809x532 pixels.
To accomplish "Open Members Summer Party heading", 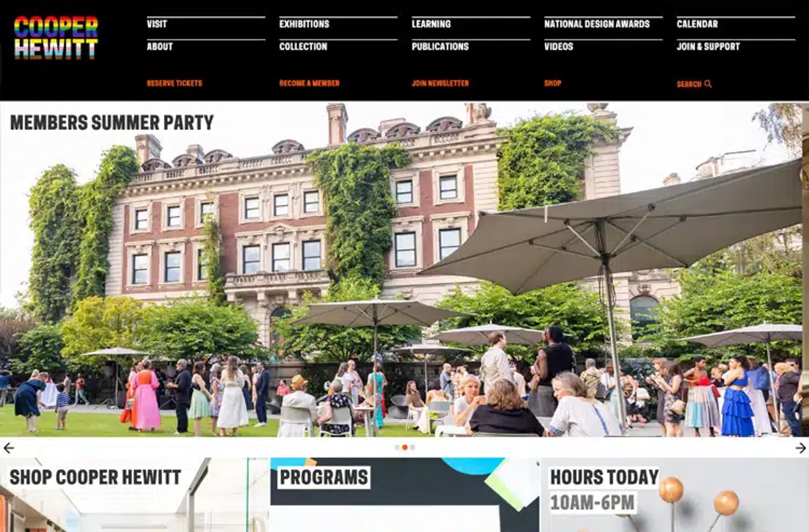I will pyautogui.click(x=112, y=122).
